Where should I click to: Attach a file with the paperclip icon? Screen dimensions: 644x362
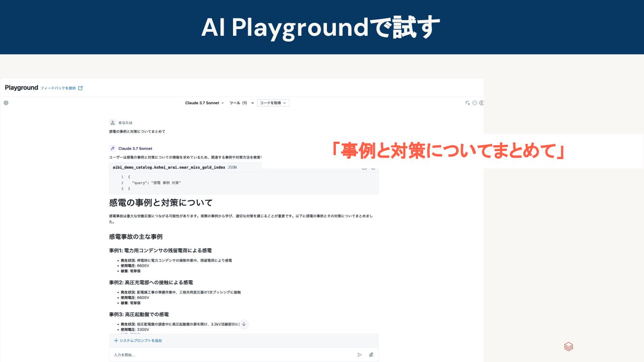point(371,355)
